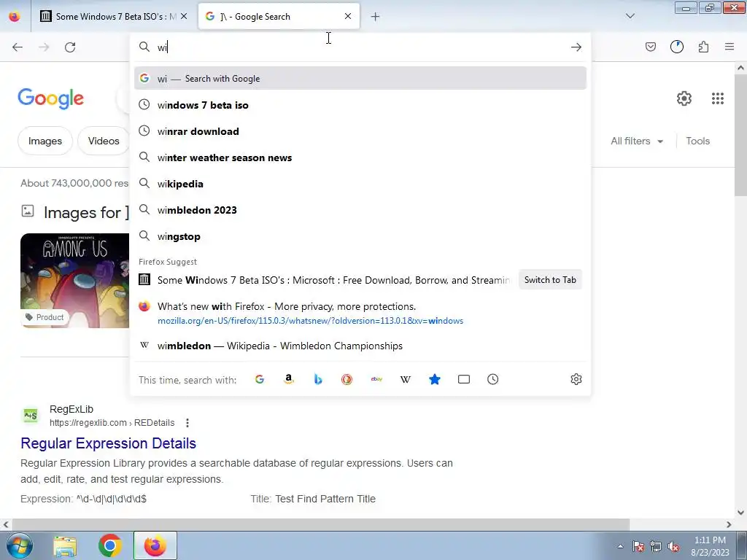
Task: Choose 'winrar download' suggestion
Action: pyautogui.click(x=360, y=131)
